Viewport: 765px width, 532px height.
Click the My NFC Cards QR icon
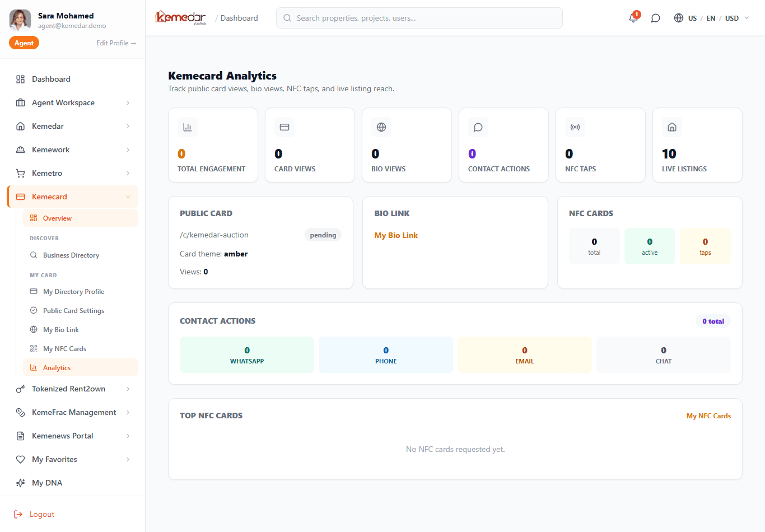[x=34, y=348]
